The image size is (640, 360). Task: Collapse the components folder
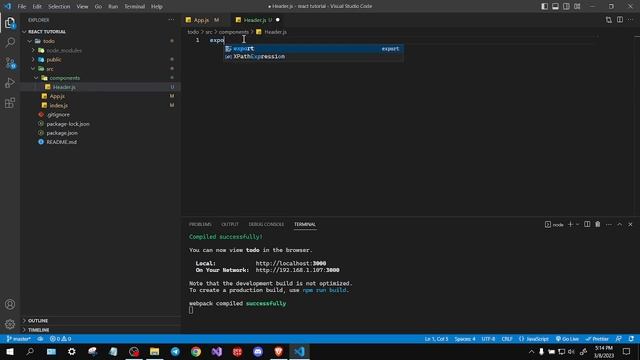(64, 78)
